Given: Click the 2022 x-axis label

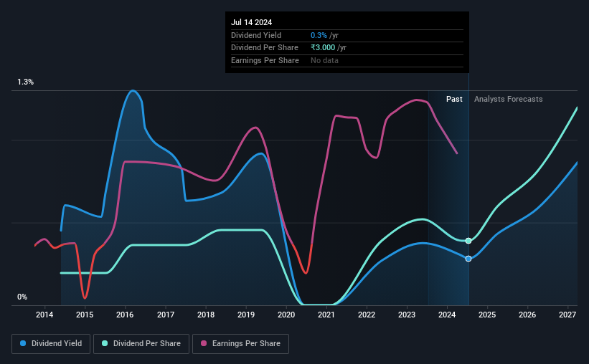Looking at the screenshot, I should point(367,315).
